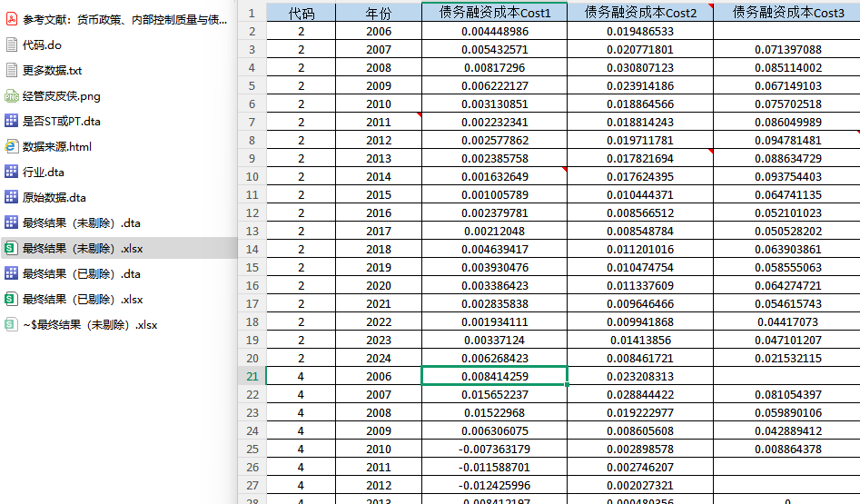Click the PNG icon of 经管皮皮侠.png
The image size is (860, 504).
[x=12, y=96]
